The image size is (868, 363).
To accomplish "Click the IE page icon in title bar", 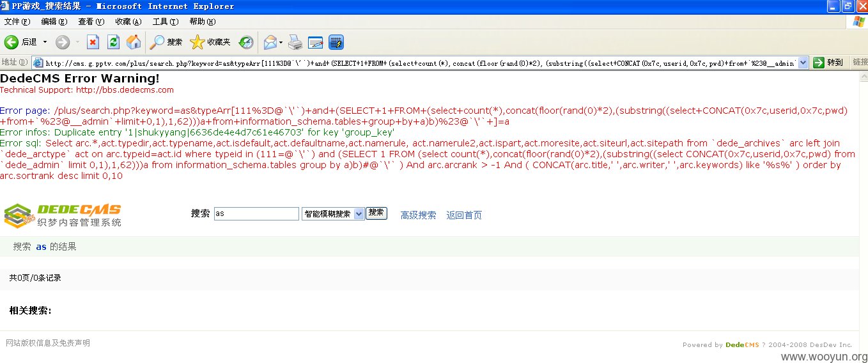I will pos(6,6).
